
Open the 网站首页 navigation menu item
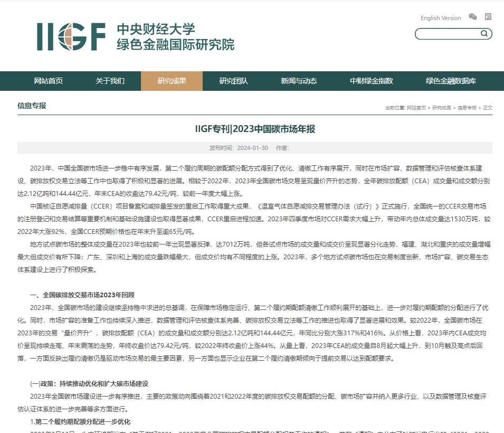point(49,81)
